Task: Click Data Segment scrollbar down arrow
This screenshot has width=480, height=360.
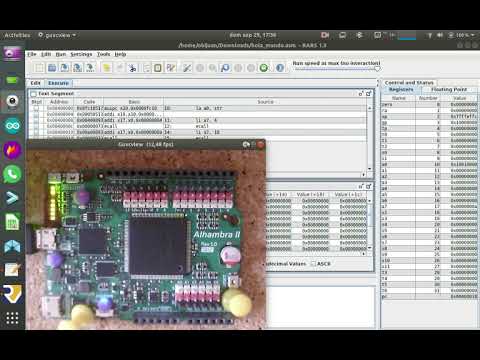Action: pos(369,248)
